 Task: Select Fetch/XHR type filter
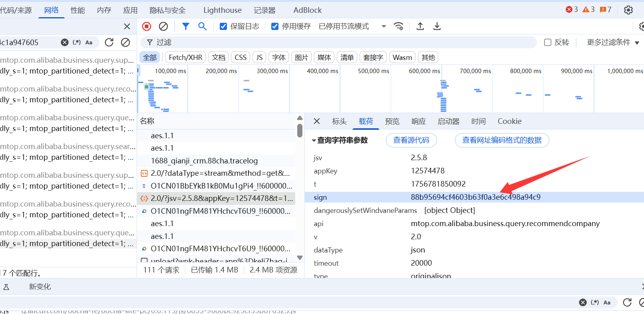pos(186,58)
